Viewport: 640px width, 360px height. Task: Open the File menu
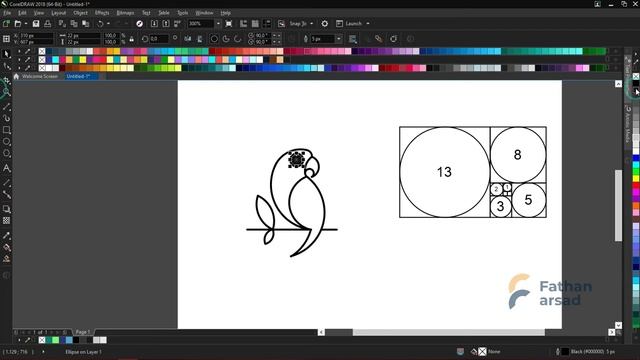click(7, 13)
